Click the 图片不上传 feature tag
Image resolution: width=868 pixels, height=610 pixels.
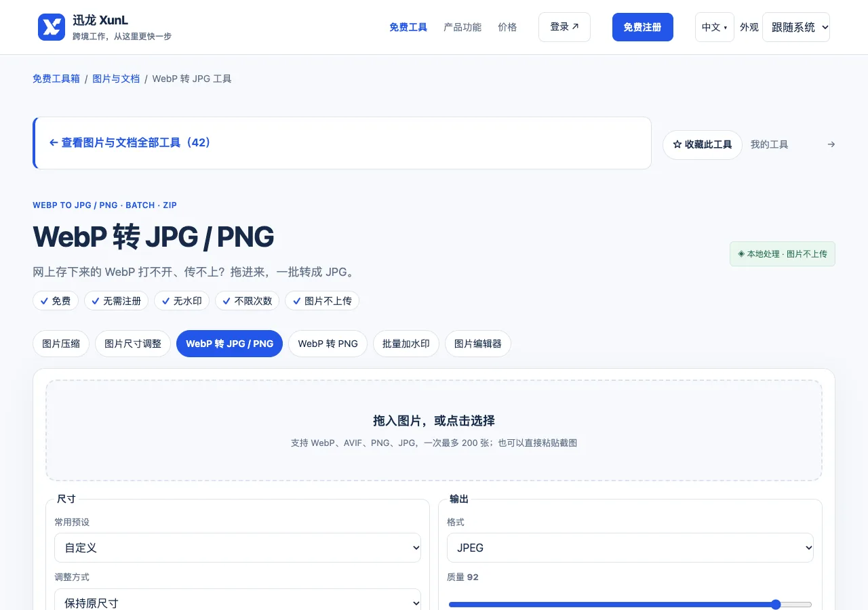[x=322, y=301]
